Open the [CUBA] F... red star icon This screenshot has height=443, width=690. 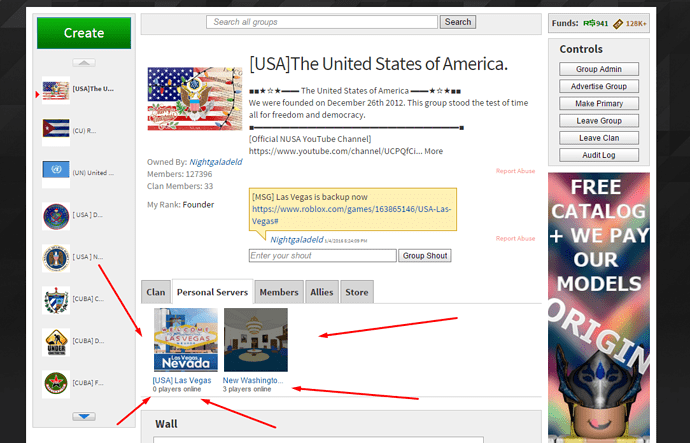click(56, 384)
